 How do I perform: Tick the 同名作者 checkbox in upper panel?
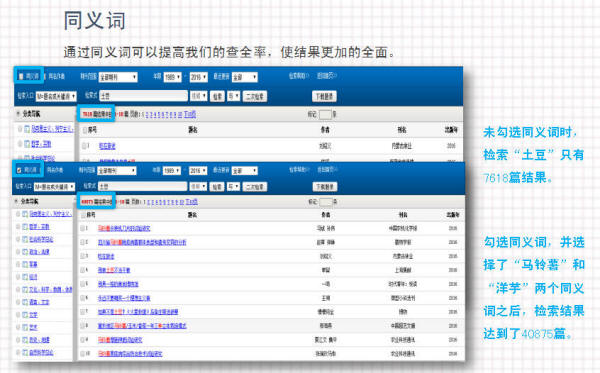45,77
